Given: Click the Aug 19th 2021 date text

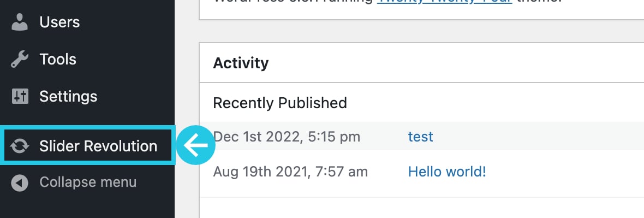Looking at the screenshot, I should pos(290,172).
